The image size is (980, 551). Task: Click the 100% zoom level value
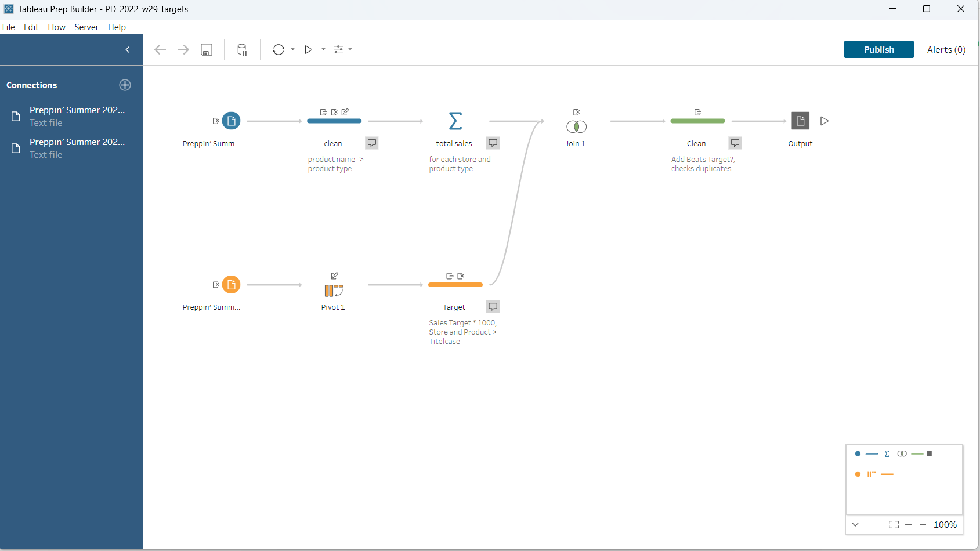[x=945, y=524]
